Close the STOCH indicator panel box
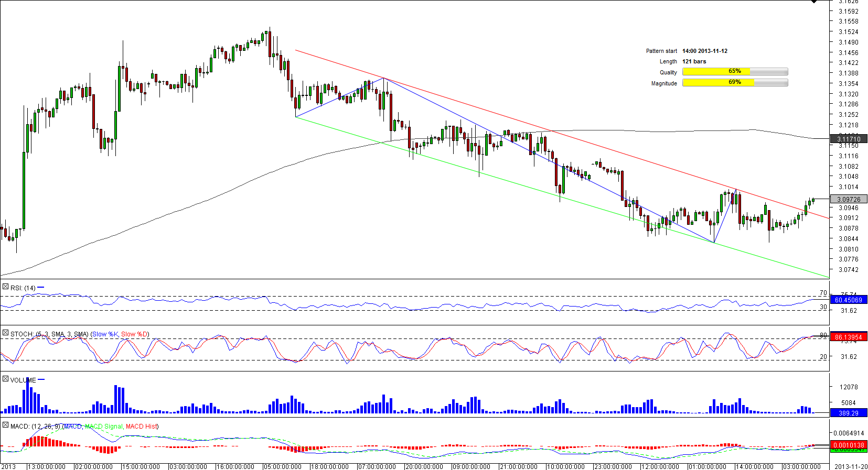Image resolution: width=868 pixels, height=470 pixels. tap(5, 333)
